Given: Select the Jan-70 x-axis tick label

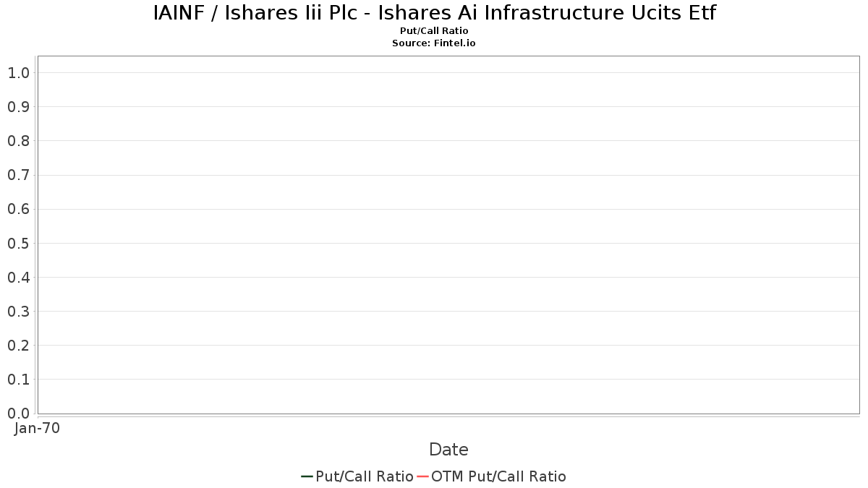Looking at the screenshot, I should pos(37,428).
